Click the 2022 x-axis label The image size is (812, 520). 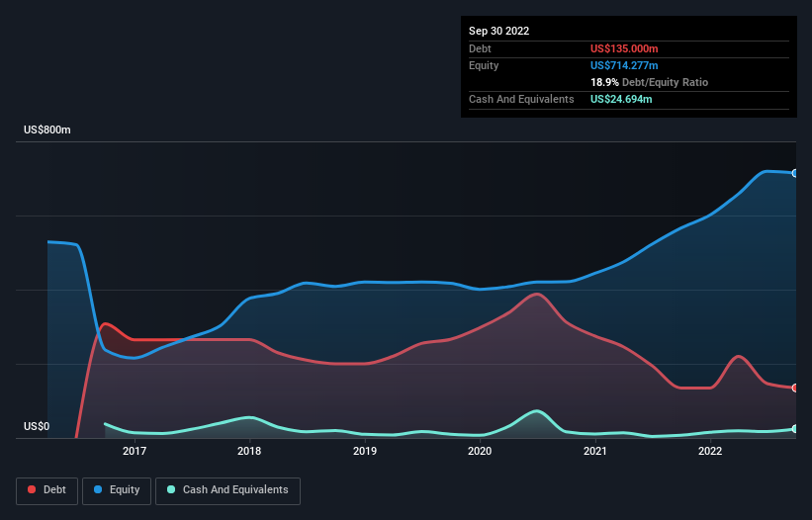click(710, 451)
